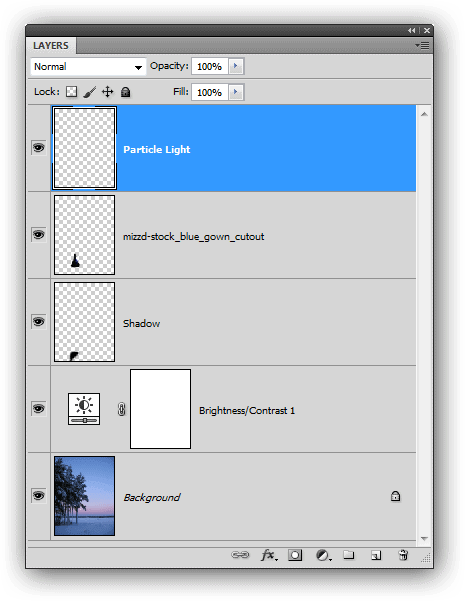Click the Brightness/Contrast 1 layer mask thumbnail
465x601 pixels.
(160, 409)
